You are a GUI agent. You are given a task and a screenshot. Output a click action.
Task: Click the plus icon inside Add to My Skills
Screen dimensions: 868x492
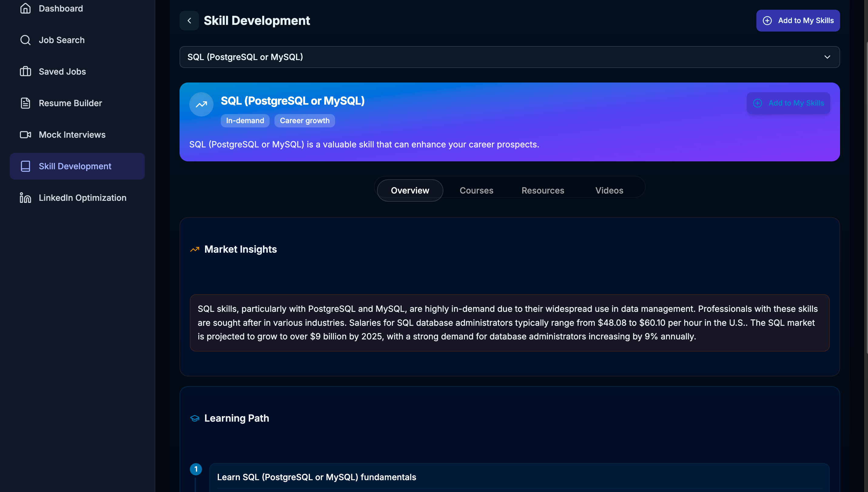point(767,21)
